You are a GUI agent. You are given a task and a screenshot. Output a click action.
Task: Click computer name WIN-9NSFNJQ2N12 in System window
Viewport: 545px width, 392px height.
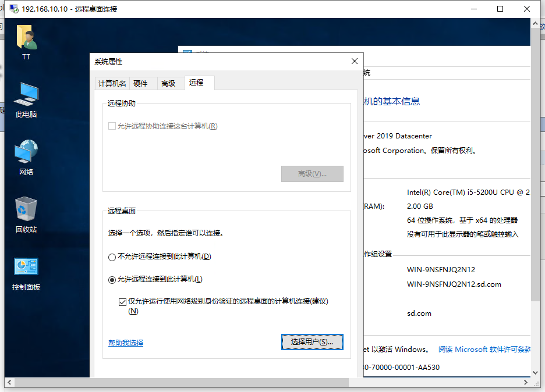tap(441, 269)
